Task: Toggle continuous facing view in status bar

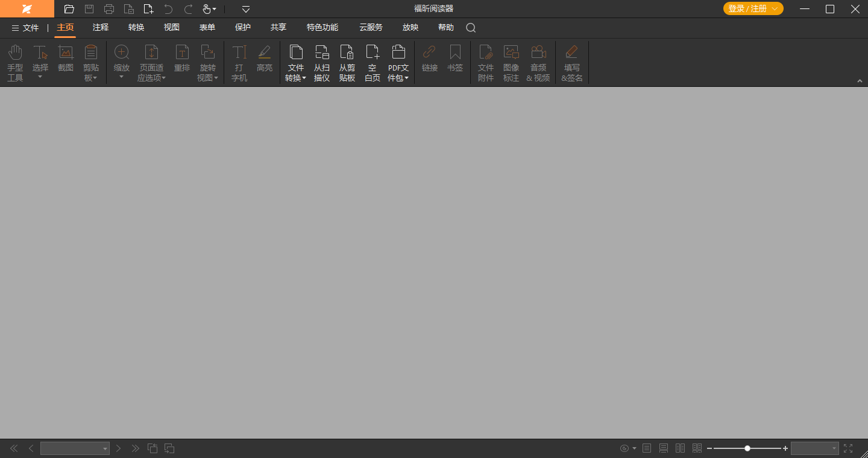Action: 697,448
